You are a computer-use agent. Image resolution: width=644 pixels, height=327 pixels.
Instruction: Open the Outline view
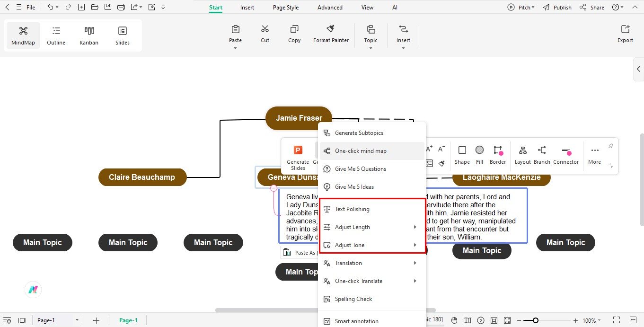[x=56, y=35]
